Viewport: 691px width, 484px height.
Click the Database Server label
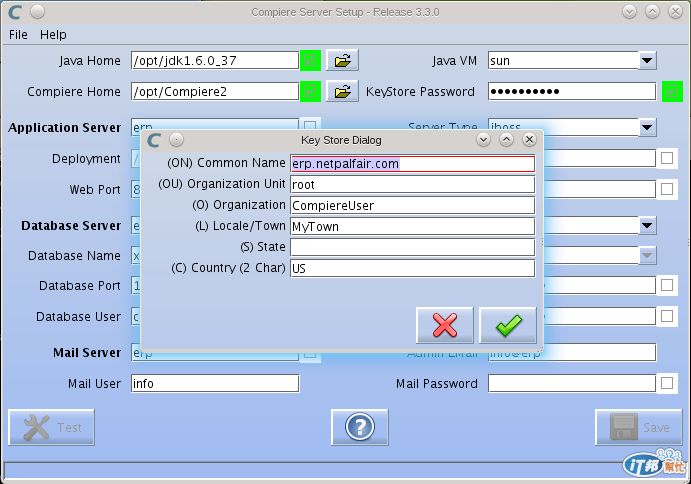point(71,226)
